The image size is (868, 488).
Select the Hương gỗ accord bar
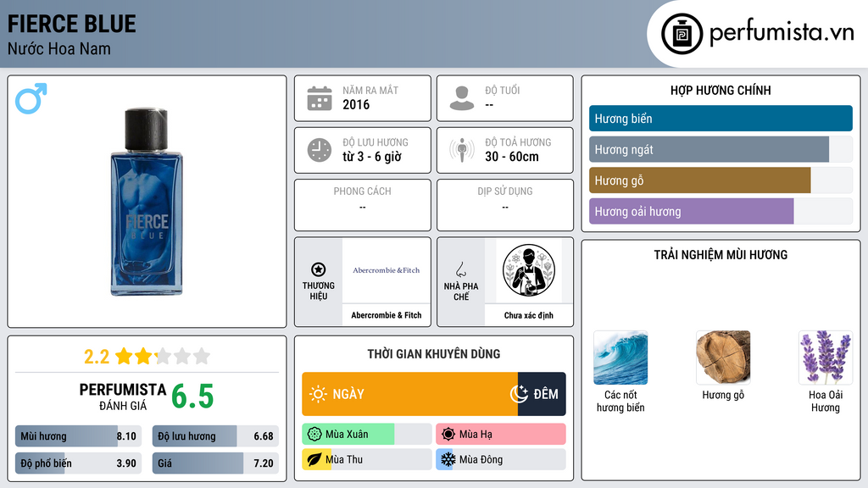[x=721, y=180]
